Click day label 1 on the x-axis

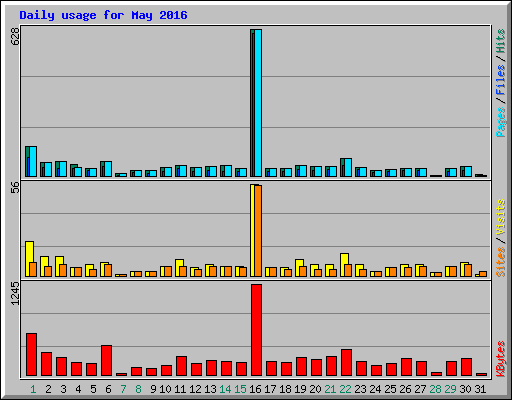click(x=33, y=389)
